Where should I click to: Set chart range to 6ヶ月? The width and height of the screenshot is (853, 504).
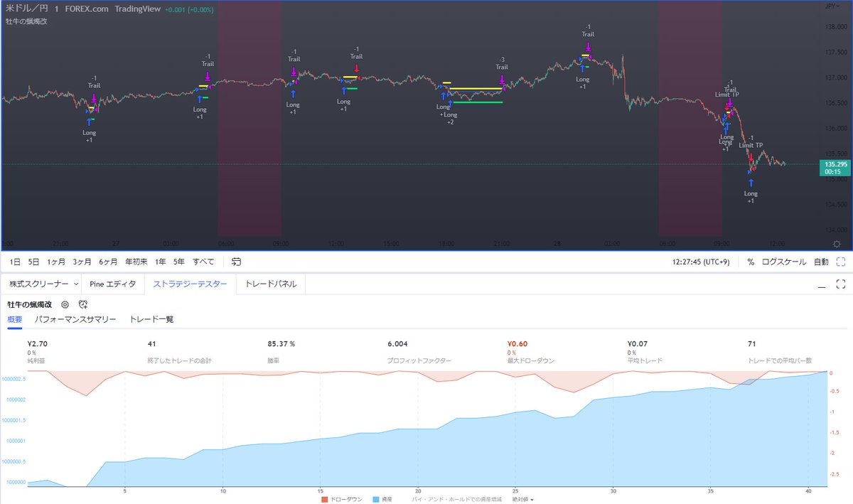click(109, 262)
